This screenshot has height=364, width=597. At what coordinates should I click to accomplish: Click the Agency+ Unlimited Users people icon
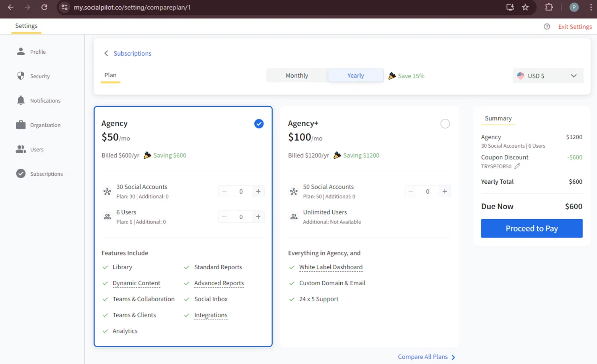294,217
